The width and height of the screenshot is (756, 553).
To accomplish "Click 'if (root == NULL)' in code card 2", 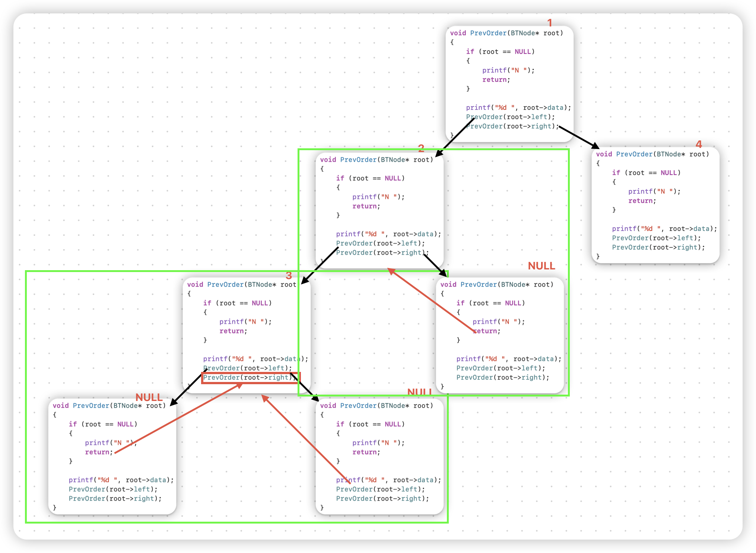I will pyautogui.click(x=370, y=178).
